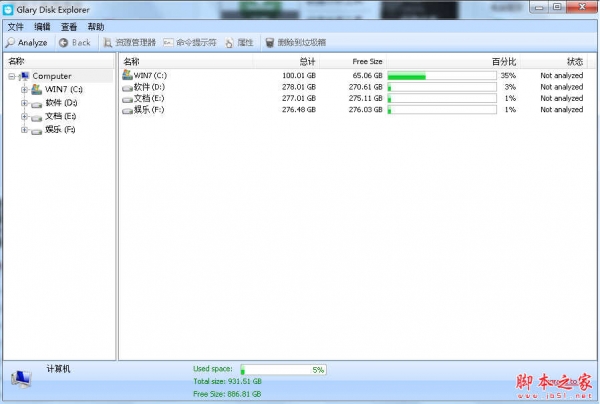
Task: Click the 软件 (D:) icon in list
Action: [x=127, y=88]
